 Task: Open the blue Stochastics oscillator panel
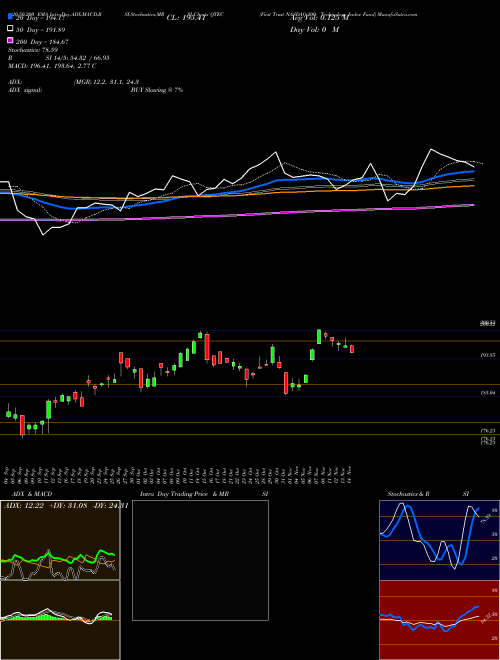click(439, 540)
